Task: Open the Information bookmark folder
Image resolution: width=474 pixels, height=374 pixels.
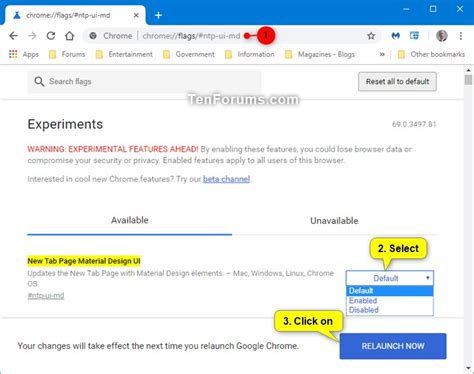Action: [250, 54]
